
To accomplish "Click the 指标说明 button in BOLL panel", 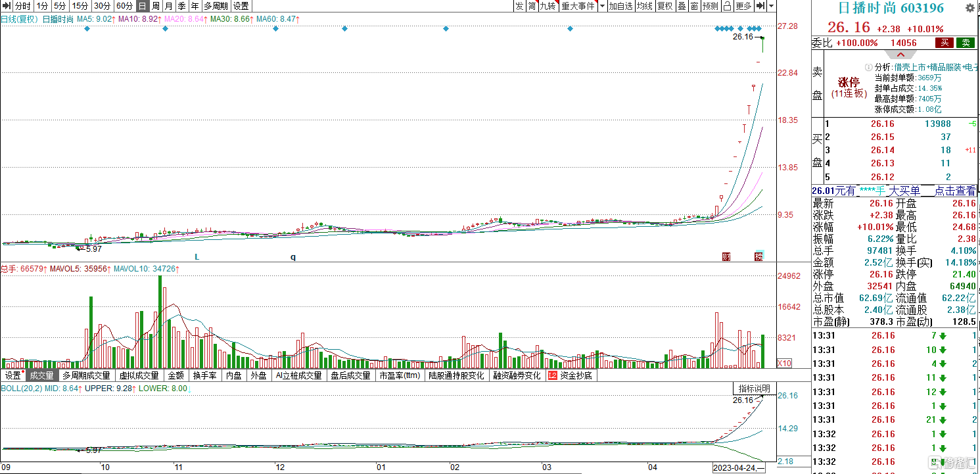I will [754, 389].
